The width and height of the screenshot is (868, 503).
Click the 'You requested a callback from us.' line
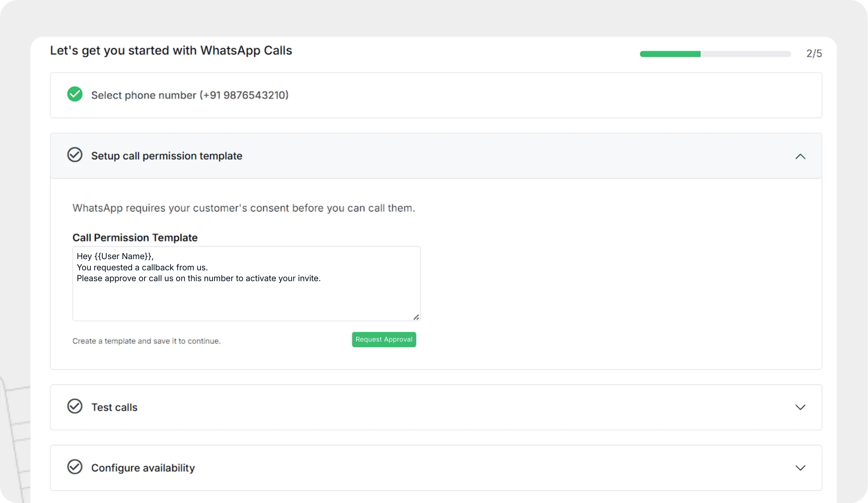point(142,268)
